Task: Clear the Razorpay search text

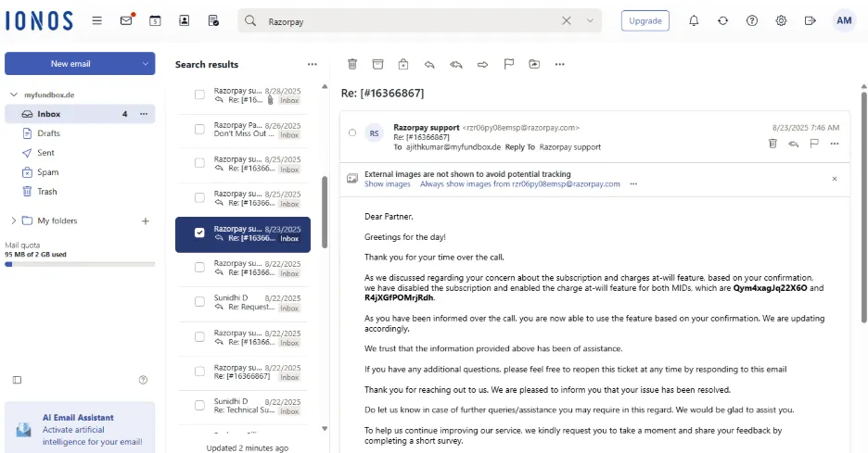Action: (567, 21)
